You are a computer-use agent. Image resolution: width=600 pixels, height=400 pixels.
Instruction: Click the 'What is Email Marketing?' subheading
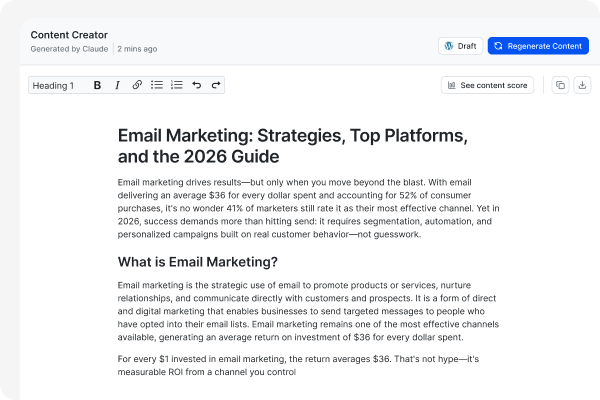point(197,262)
